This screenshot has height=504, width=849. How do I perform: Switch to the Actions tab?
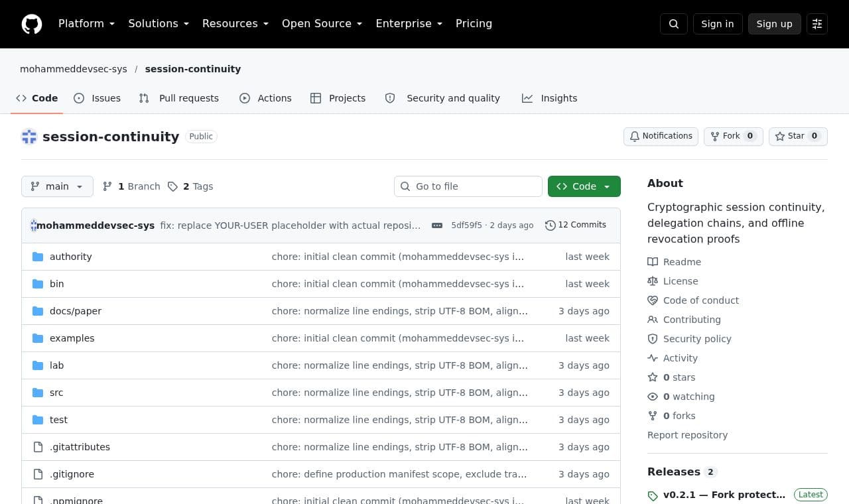tap(265, 98)
